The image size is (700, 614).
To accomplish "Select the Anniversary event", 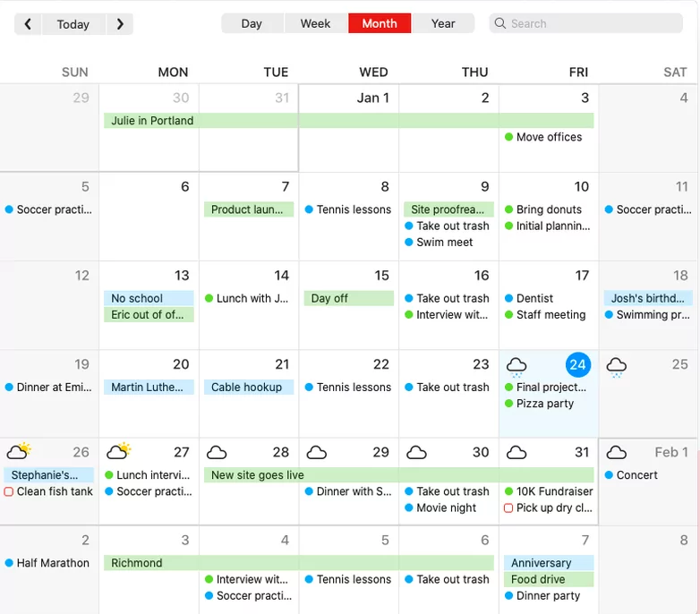I will coord(549,563).
